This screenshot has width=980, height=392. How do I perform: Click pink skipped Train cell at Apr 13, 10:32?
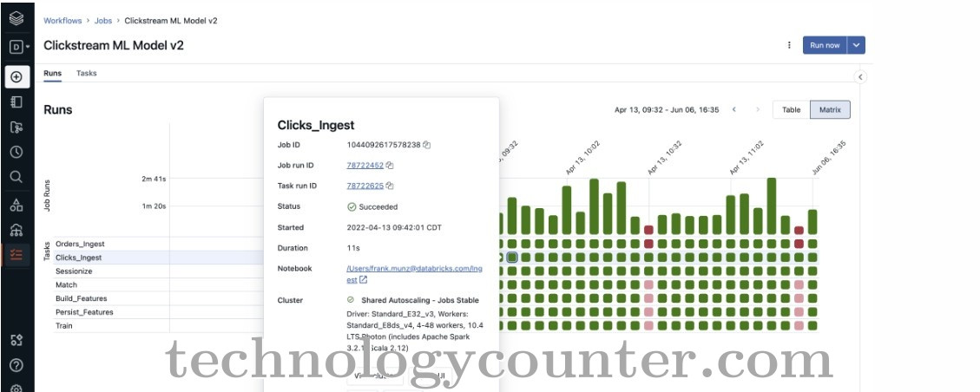point(648,325)
